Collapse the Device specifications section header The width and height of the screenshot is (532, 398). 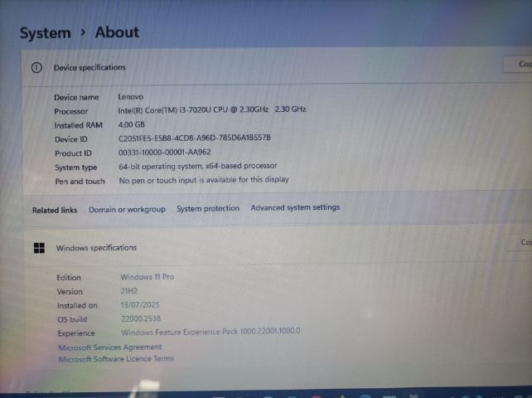click(277, 67)
